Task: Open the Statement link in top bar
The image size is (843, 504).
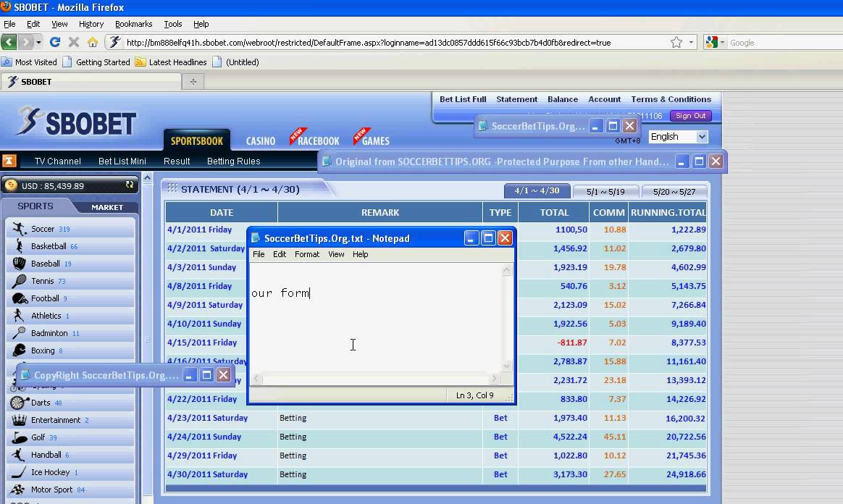Action: 516,99
